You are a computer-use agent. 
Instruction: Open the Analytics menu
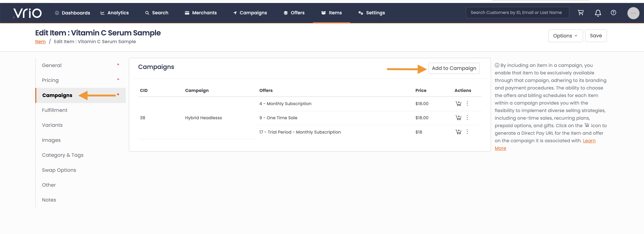pyautogui.click(x=114, y=13)
